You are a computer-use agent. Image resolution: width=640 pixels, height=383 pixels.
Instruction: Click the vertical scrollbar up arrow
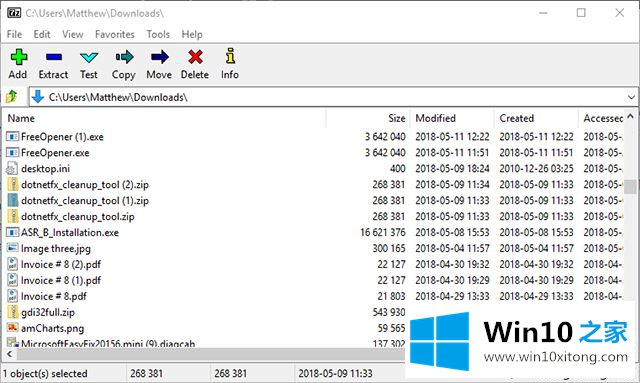(x=631, y=116)
